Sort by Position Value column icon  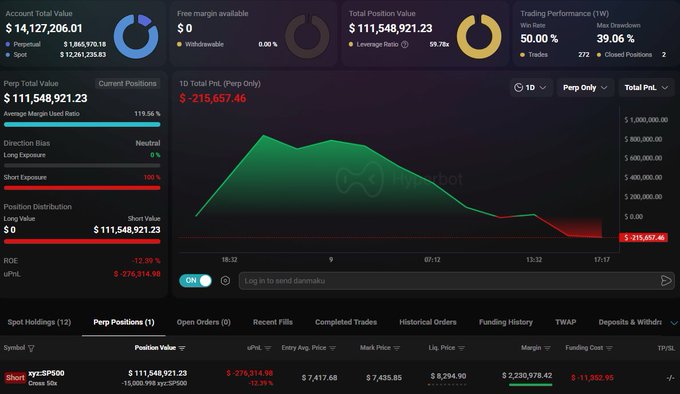[182, 348]
